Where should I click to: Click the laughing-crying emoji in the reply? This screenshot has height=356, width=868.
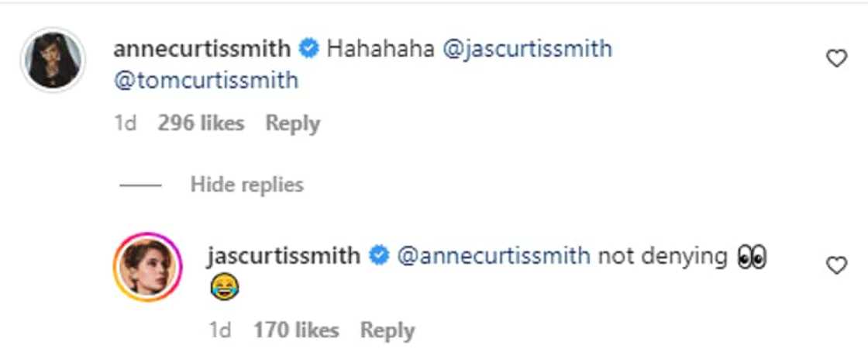[x=224, y=289]
